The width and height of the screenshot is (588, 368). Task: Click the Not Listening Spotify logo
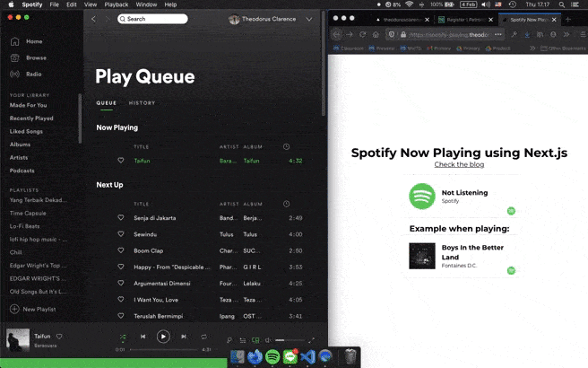click(x=422, y=196)
